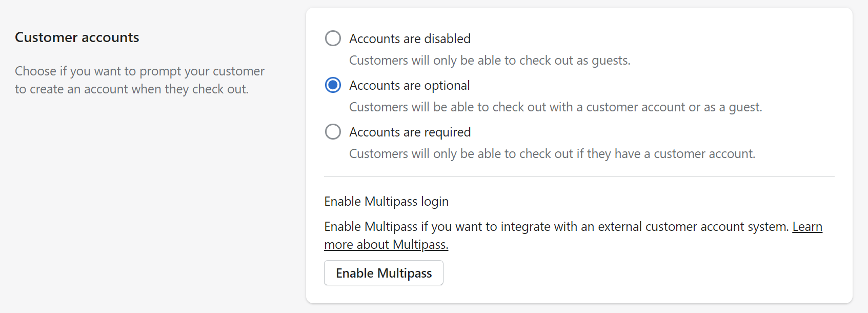Viewport: 868px width, 313px height.
Task: Click the 'Enable Multipass login' subheading
Action: click(386, 202)
